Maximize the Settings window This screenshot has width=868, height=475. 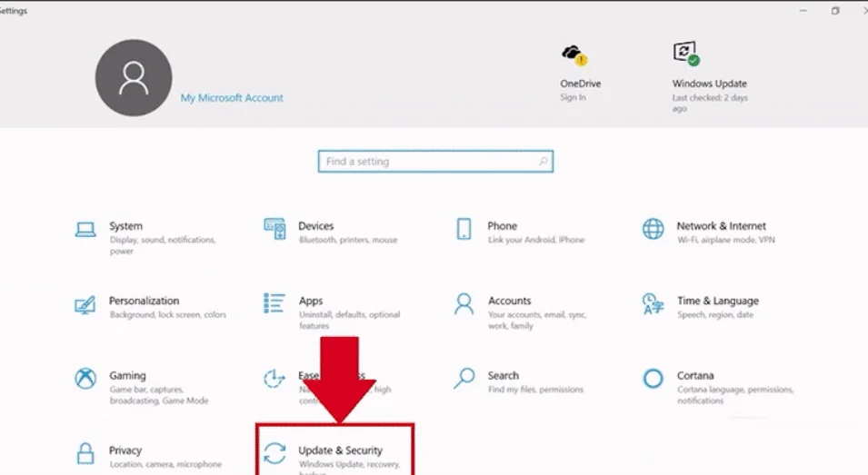click(834, 11)
